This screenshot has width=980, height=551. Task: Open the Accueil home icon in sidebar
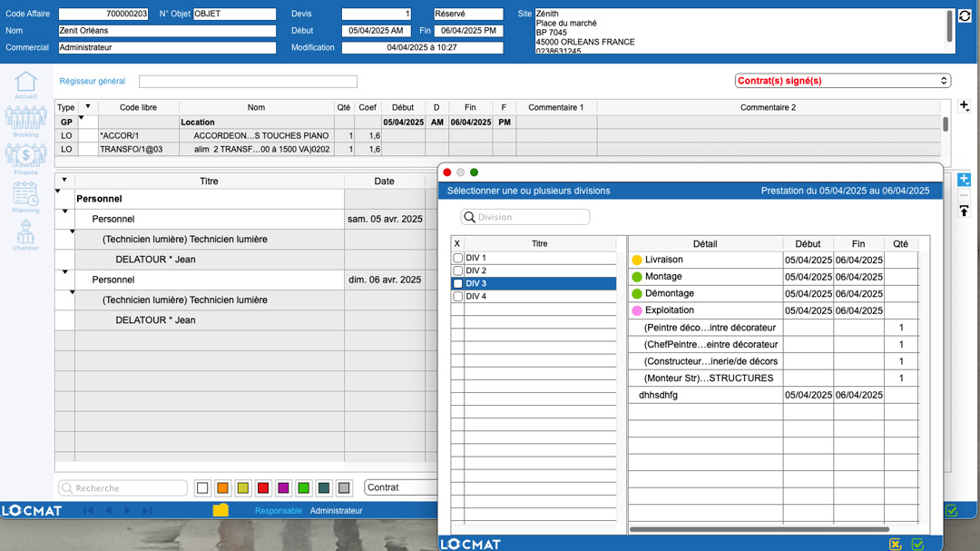[25, 82]
